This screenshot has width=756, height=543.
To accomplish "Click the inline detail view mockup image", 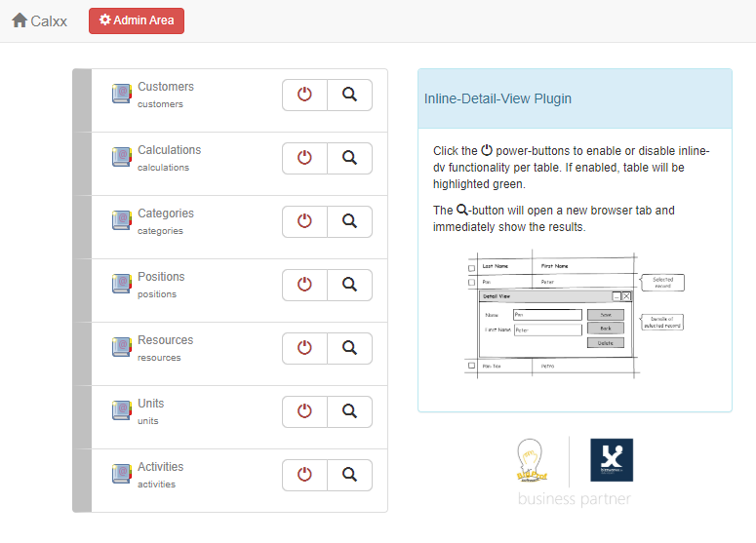I will [575, 314].
